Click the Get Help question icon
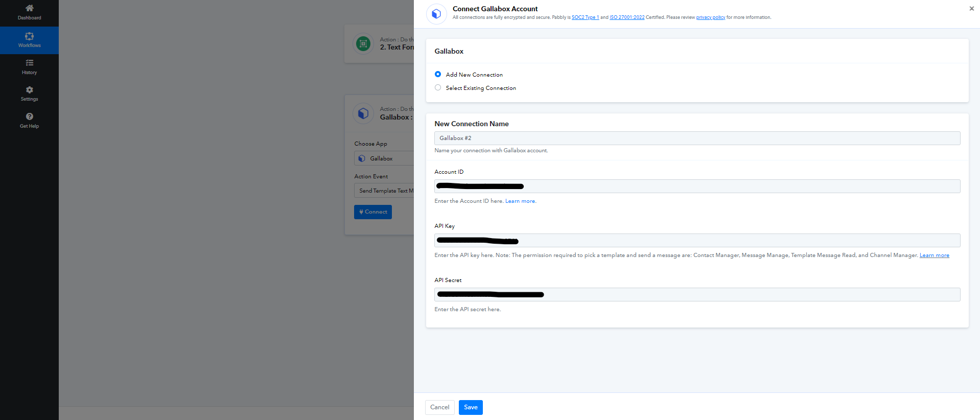 29,116
